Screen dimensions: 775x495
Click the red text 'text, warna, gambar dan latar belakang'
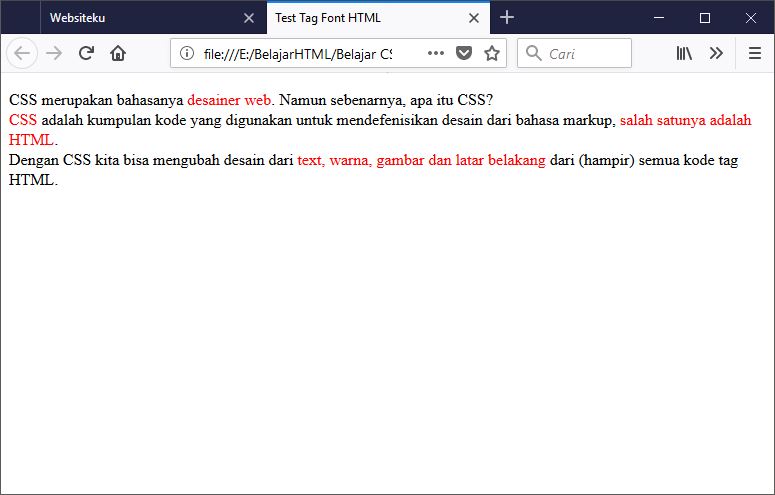point(422,160)
